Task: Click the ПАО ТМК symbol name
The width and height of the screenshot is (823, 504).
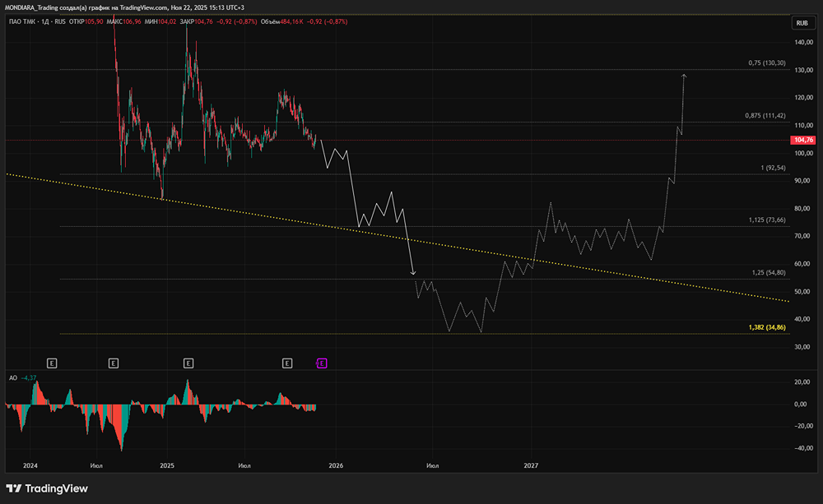Action: click(x=22, y=21)
